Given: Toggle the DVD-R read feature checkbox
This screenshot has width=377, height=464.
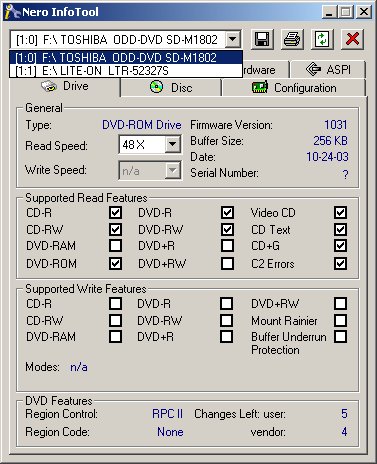Looking at the screenshot, I should (x=227, y=212).
